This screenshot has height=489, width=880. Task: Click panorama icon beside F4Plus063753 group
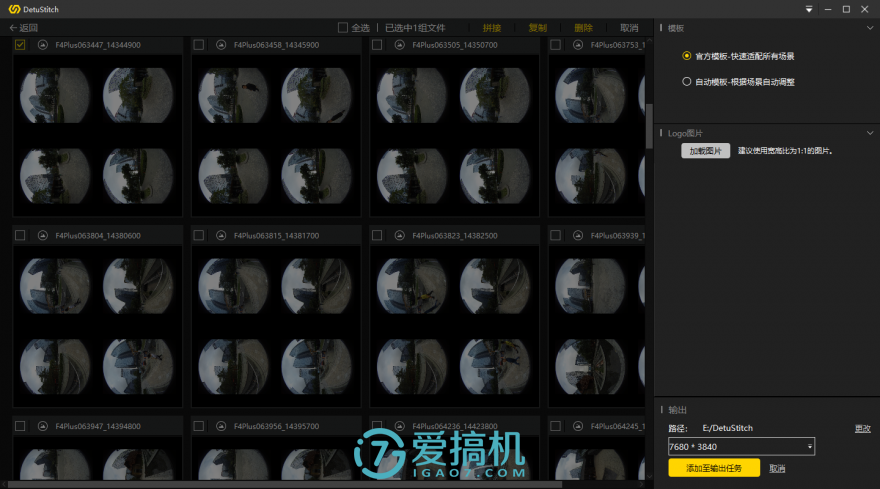point(578,45)
